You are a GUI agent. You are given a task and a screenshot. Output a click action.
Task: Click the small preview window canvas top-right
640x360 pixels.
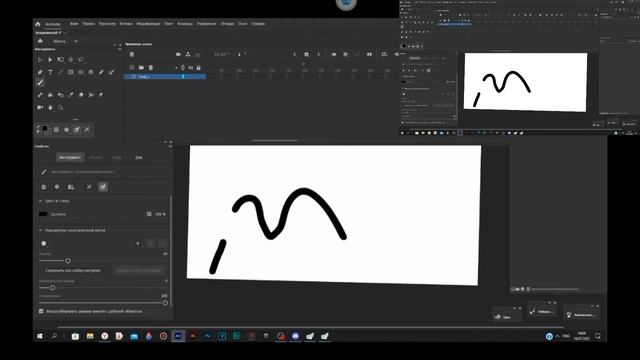pyautogui.click(x=525, y=82)
